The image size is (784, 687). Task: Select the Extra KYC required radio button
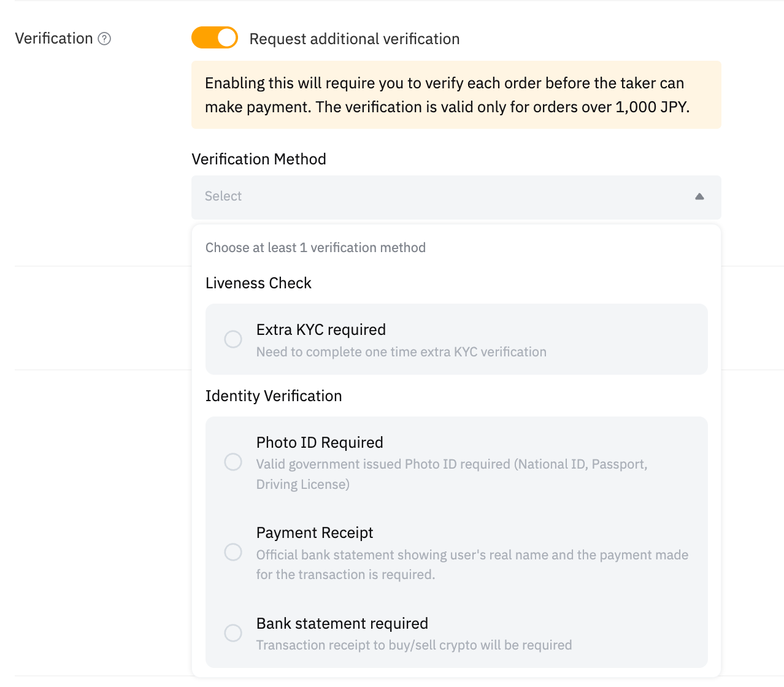point(233,339)
